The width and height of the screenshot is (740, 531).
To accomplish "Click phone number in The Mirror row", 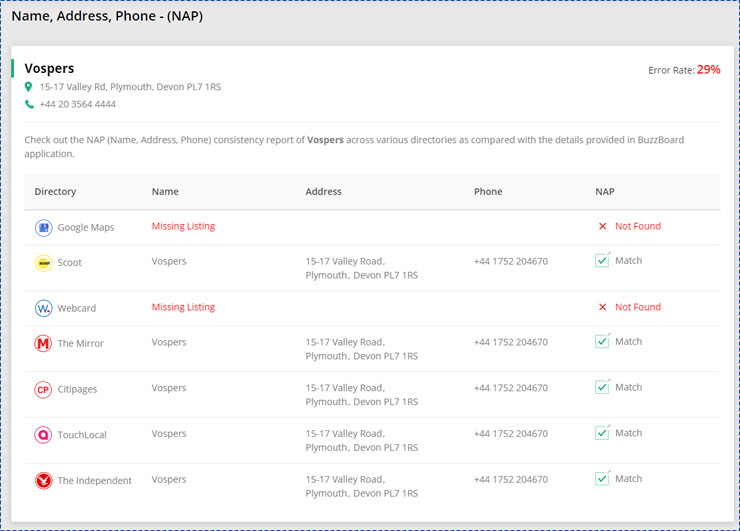I will tap(511, 342).
